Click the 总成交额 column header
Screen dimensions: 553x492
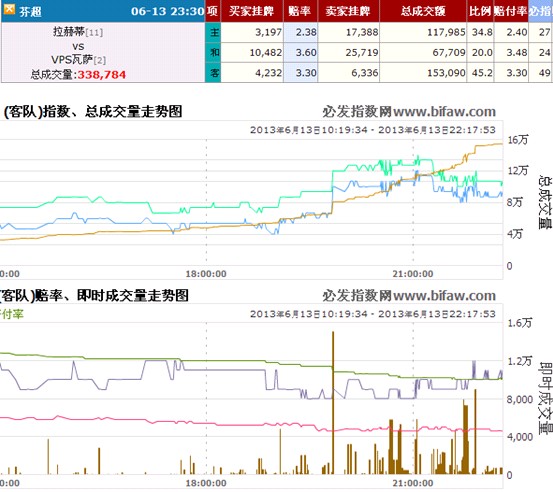click(x=423, y=11)
